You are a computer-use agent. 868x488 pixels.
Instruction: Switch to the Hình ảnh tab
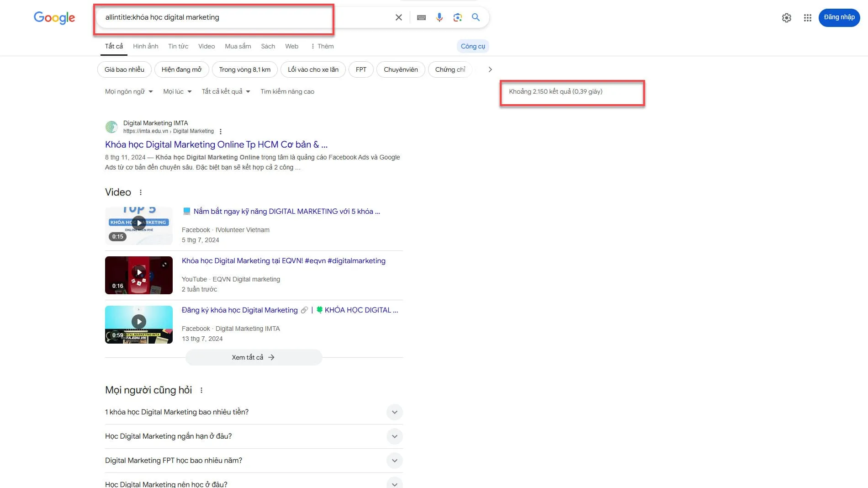[x=145, y=46]
